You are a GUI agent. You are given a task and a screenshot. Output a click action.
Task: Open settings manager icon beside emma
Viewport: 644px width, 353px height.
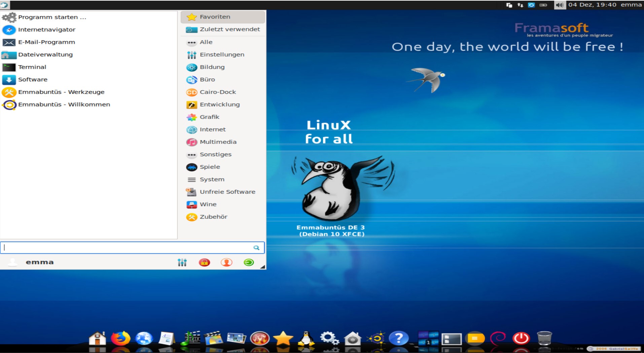point(182,262)
